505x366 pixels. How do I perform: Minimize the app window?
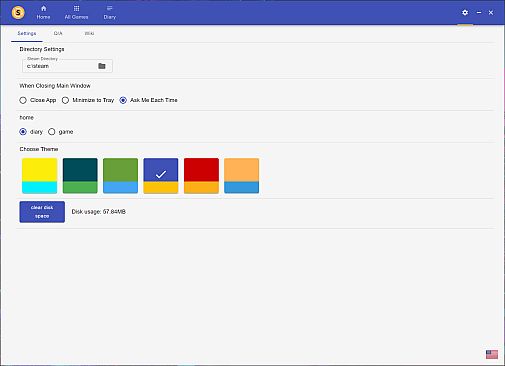coord(479,12)
